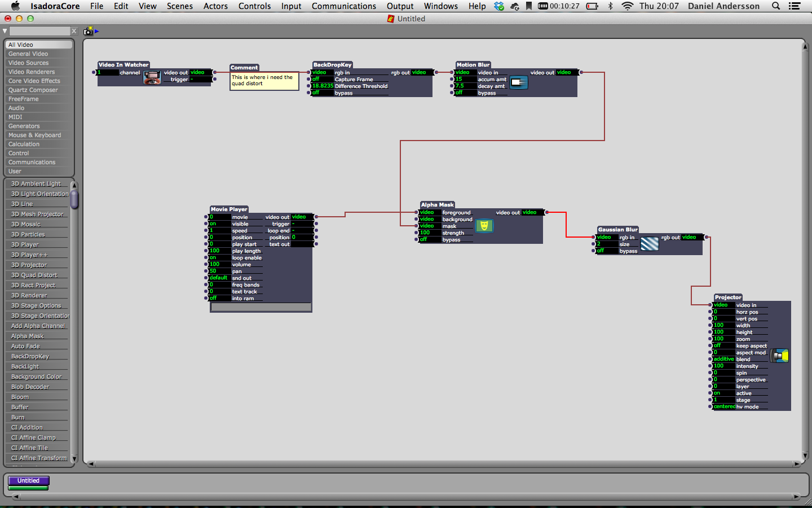Toggle Gaussian Blur bypass value
The height and width of the screenshot is (508, 812).
607,251
